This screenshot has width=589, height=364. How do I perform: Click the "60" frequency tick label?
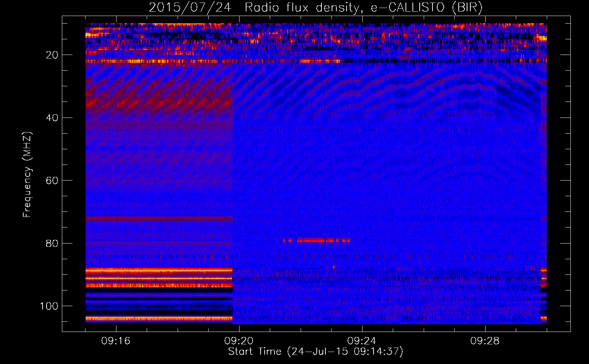[52, 181]
